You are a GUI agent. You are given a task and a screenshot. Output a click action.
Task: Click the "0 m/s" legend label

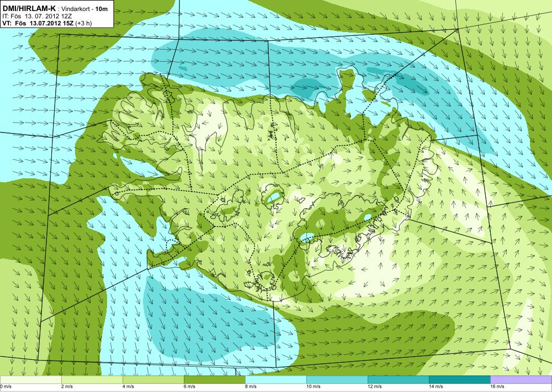6,386
